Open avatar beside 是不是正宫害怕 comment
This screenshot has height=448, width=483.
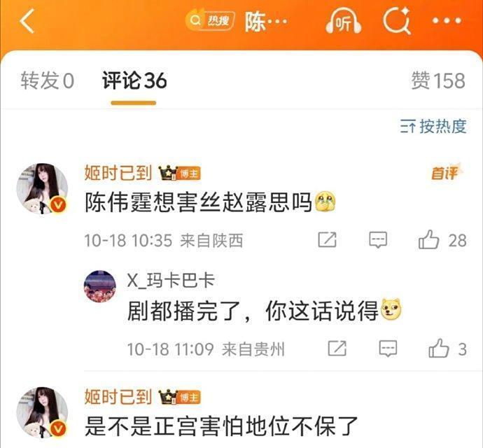tap(42, 413)
